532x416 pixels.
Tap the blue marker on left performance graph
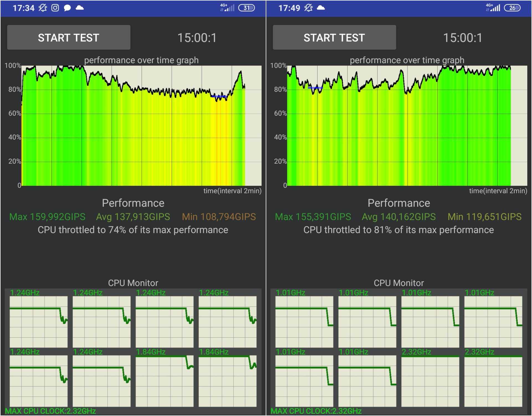pos(219,96)
